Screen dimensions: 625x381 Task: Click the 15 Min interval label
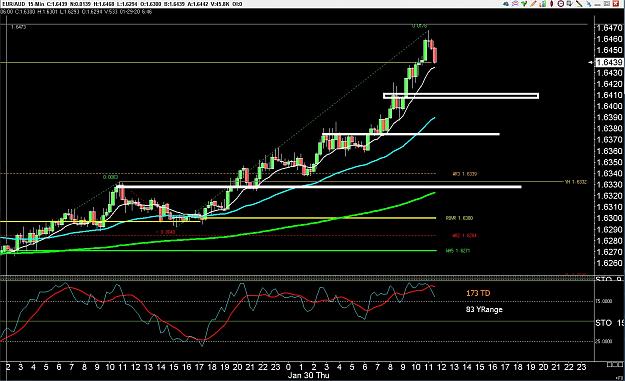pos(36,4)
